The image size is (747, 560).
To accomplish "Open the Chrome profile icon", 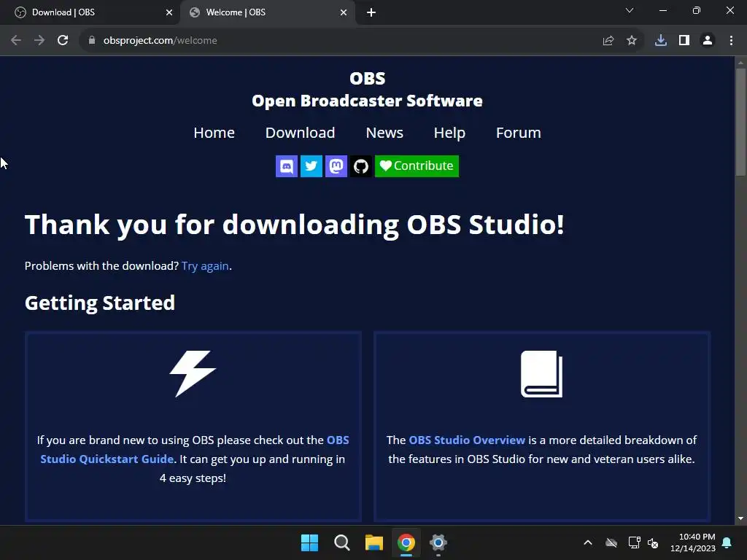I will click(x=708, y=41).
